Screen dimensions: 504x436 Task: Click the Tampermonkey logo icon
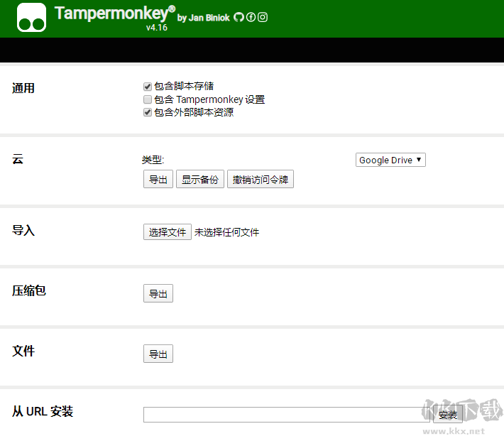tap(31, 18)
